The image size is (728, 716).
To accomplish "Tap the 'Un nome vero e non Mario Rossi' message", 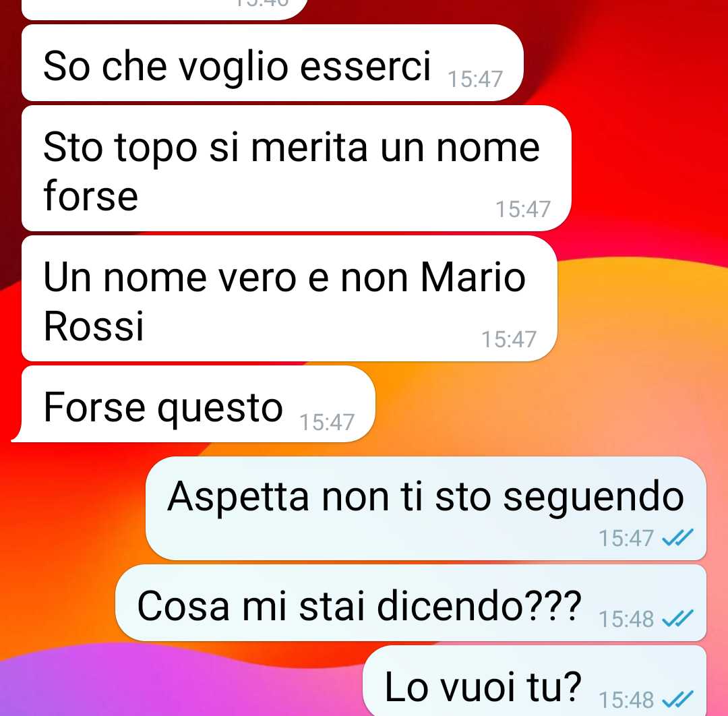I will 289,298.
